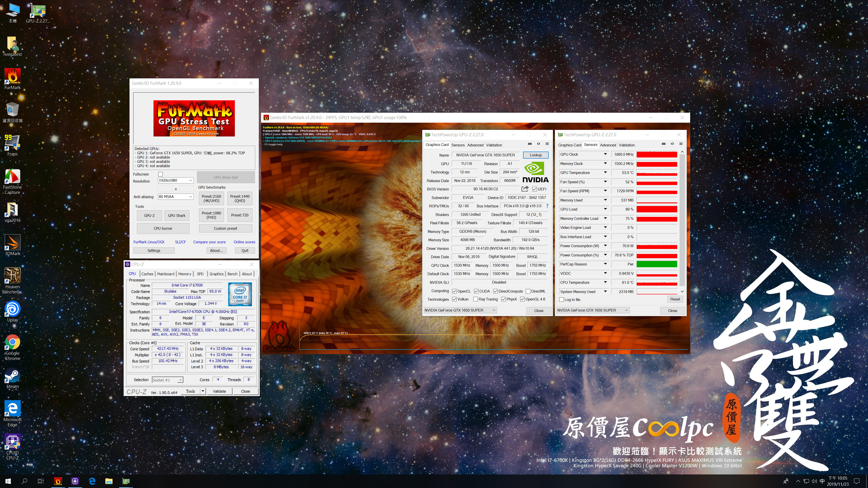Viewport: 868px width, 488px height.
Task: Open the Compare your score link
Action: pyautogui.click(x=209, y=242)
